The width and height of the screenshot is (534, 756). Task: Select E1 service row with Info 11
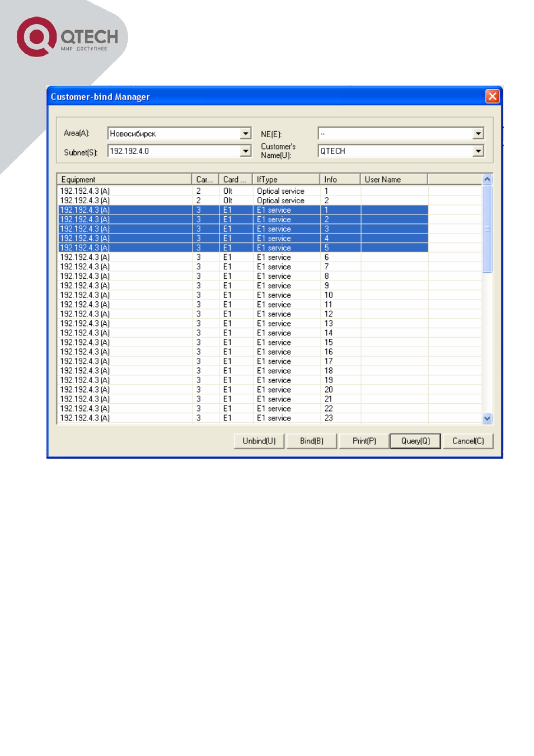point(243,305)
